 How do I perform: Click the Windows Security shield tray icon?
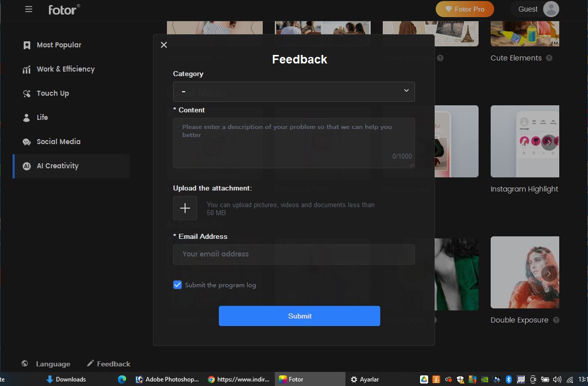460,379
